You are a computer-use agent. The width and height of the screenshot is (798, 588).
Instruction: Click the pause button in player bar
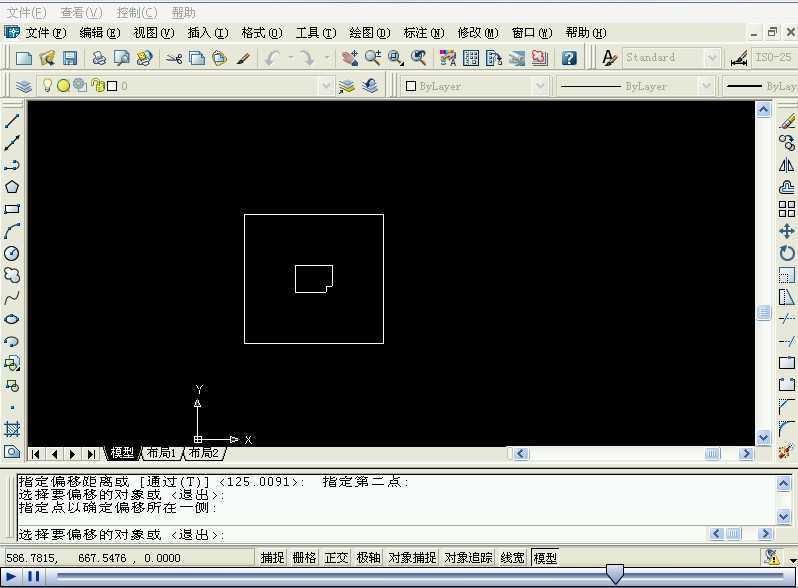(x=34, y=577)
